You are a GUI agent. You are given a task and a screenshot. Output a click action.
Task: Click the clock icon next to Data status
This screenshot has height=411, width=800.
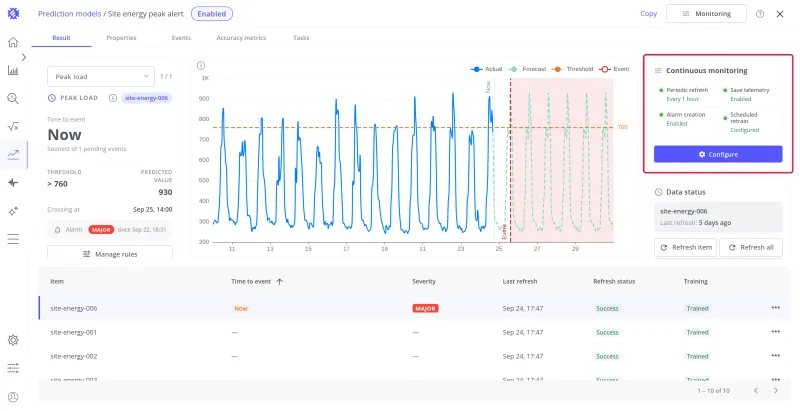[x=659, y=192]
